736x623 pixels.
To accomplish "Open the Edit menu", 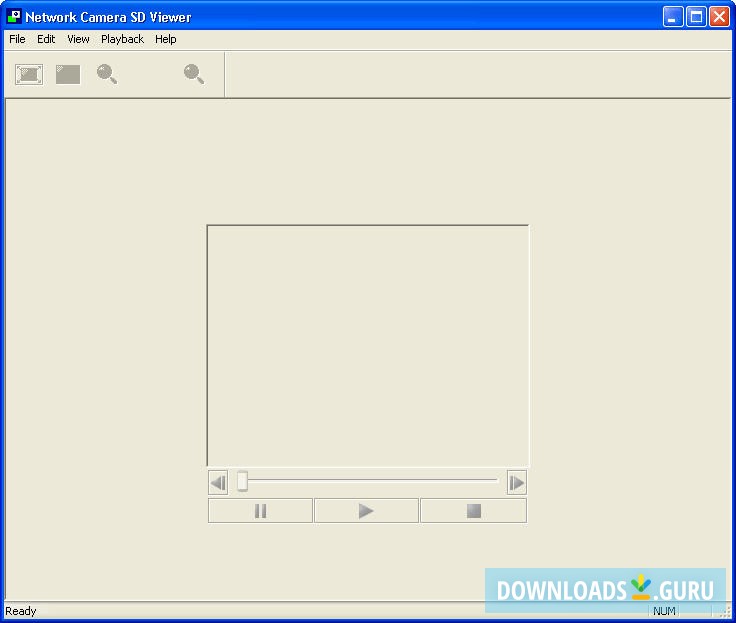I will [x=46, y=39].
